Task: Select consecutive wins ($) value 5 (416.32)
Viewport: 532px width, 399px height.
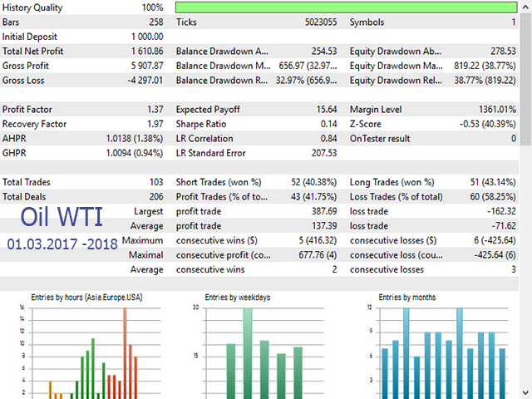Action: click(x=318, y=240)
